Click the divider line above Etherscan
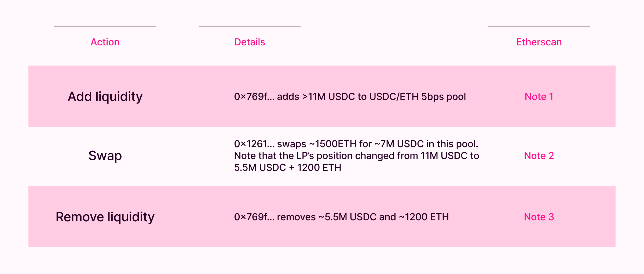 click(539, 26)
